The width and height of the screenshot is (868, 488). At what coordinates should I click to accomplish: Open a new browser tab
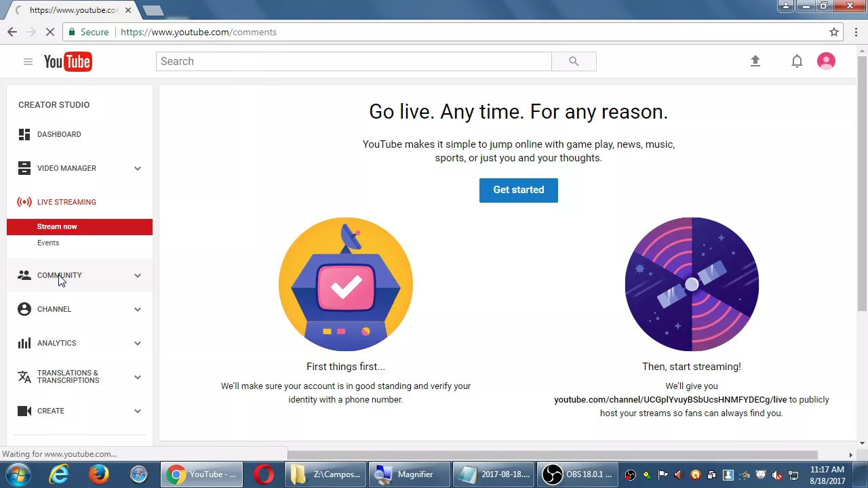point(153,10)
